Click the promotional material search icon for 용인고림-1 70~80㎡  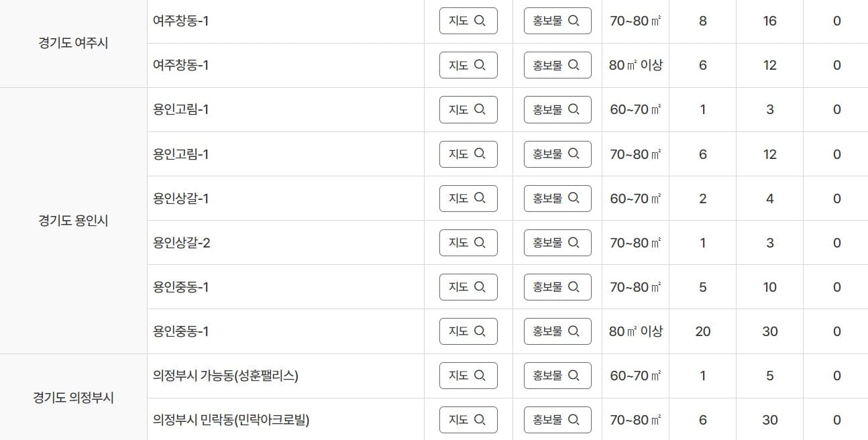[x=574, y=154]
